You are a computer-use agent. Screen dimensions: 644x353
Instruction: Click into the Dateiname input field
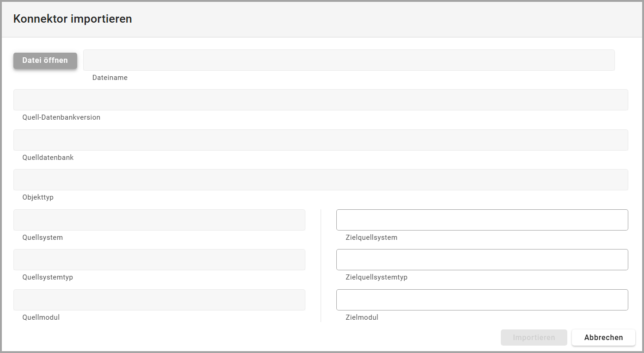[x=349, y=60]
